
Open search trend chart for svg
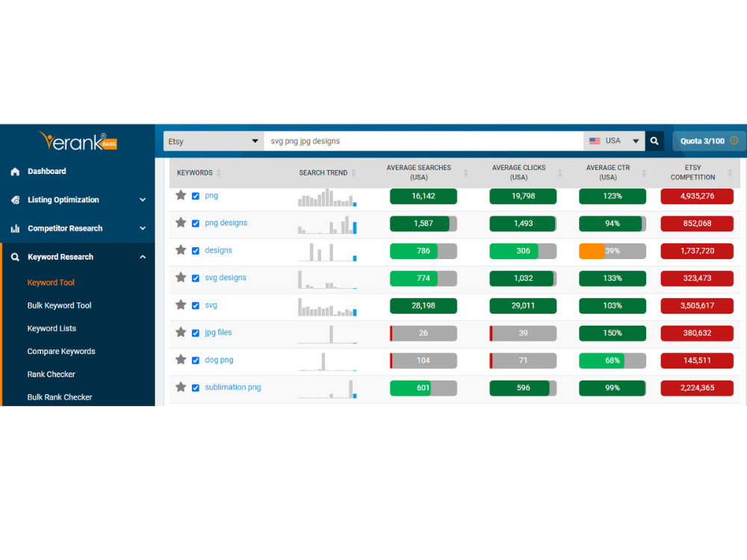pyautogui.click(x=327, y=307)
